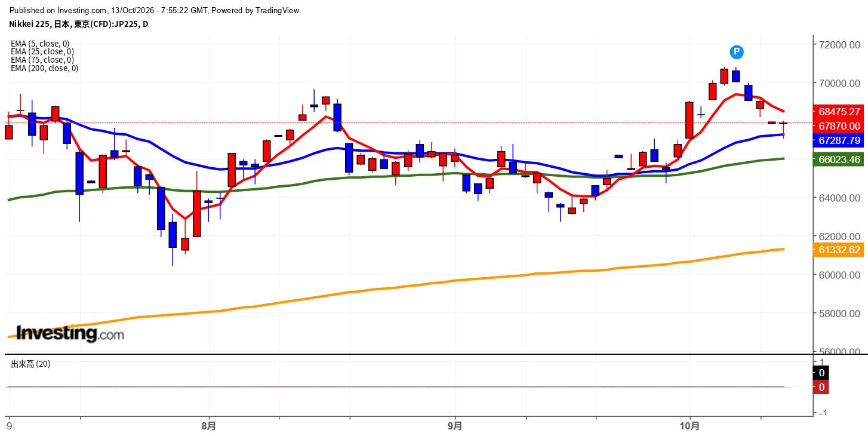Click the red 0 volume value label

coord(821,387)
